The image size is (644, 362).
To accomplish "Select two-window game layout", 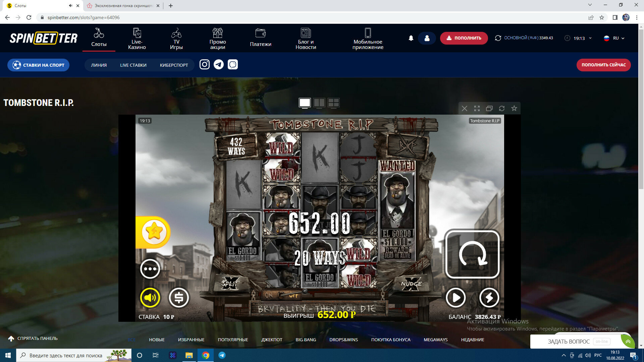I will coord(319,103).
